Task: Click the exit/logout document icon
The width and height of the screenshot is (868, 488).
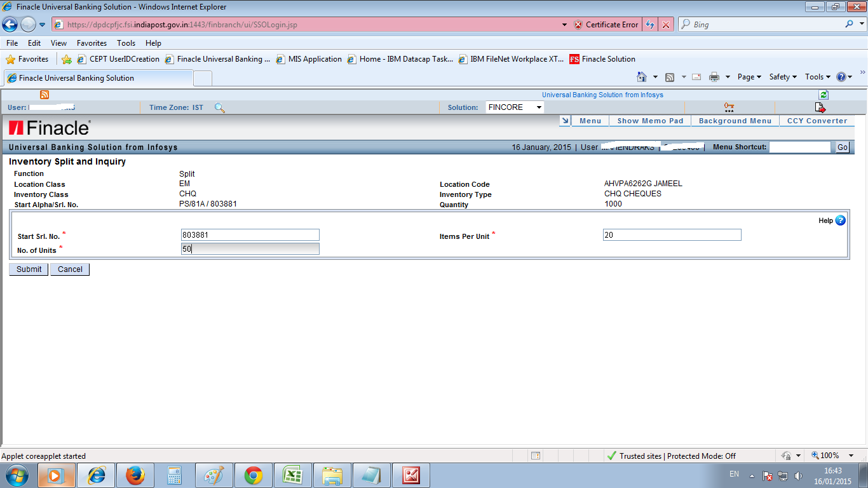Action: coord(820,107)
